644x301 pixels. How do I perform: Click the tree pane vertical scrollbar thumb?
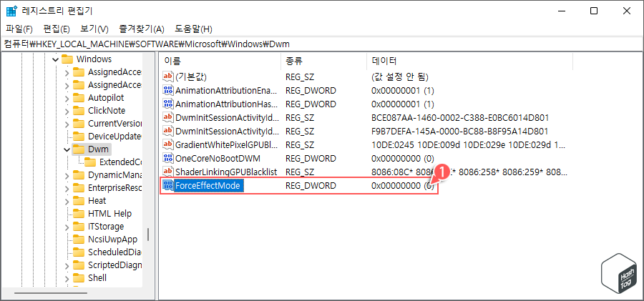tap(148, 235)
